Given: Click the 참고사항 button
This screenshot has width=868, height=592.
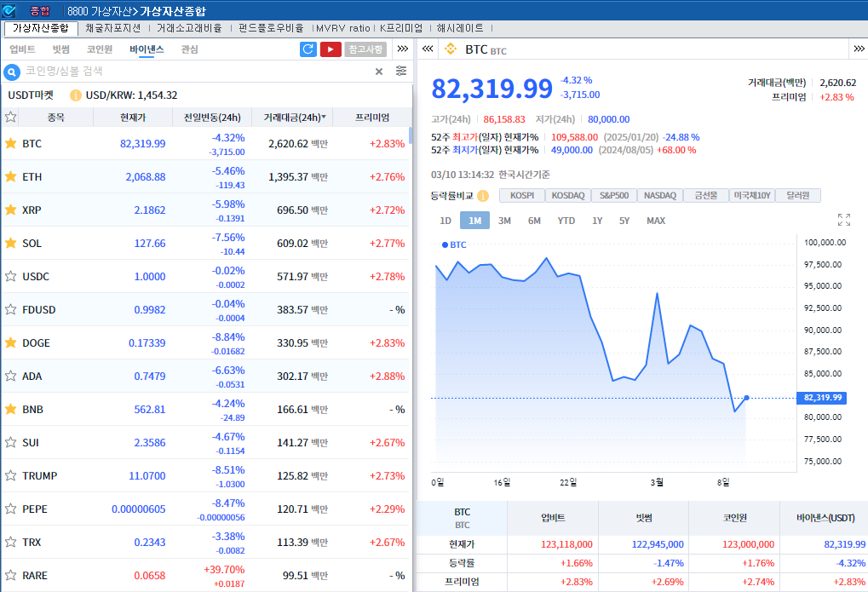Looking at the screenshot, I should (365, 49).
